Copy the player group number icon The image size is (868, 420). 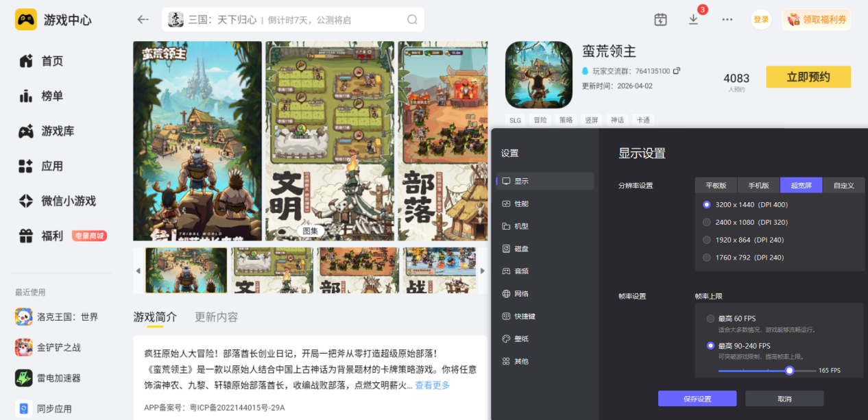click(x=677, y=71)
